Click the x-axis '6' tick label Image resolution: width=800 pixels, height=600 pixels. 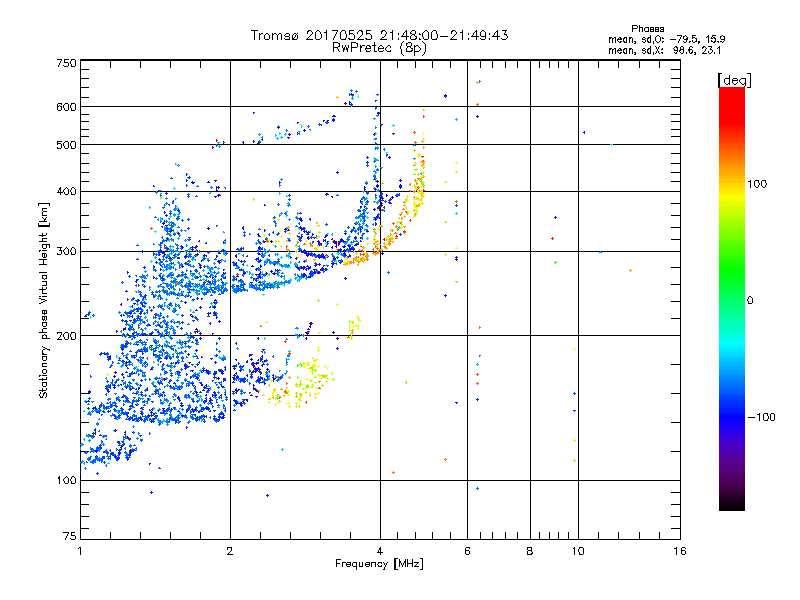click(467, 551)
